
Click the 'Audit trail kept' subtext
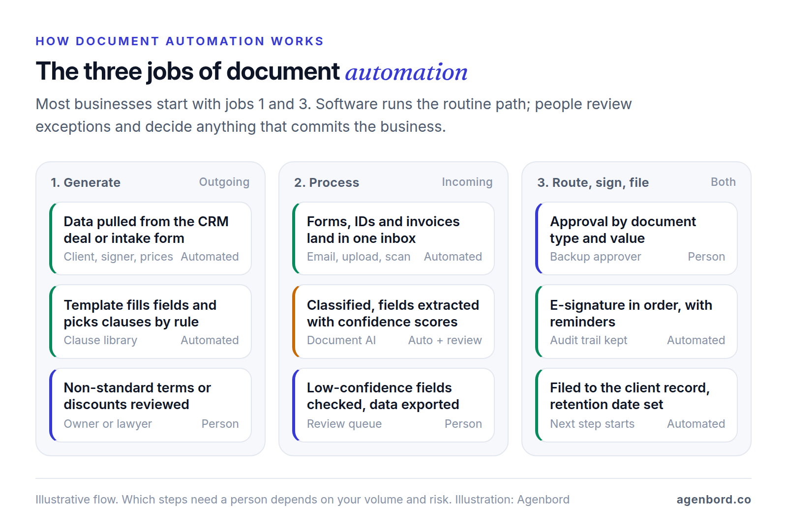(x=588, y=340)
